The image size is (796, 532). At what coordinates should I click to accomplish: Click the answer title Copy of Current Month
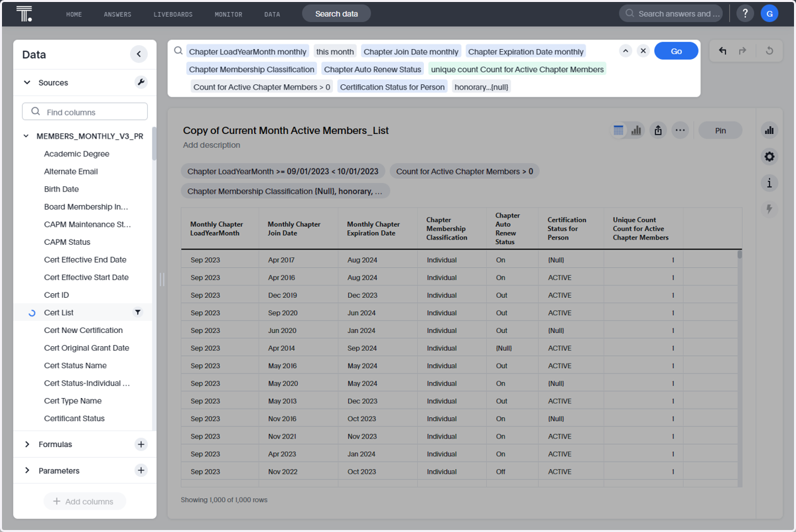click(x=286, y=131)
